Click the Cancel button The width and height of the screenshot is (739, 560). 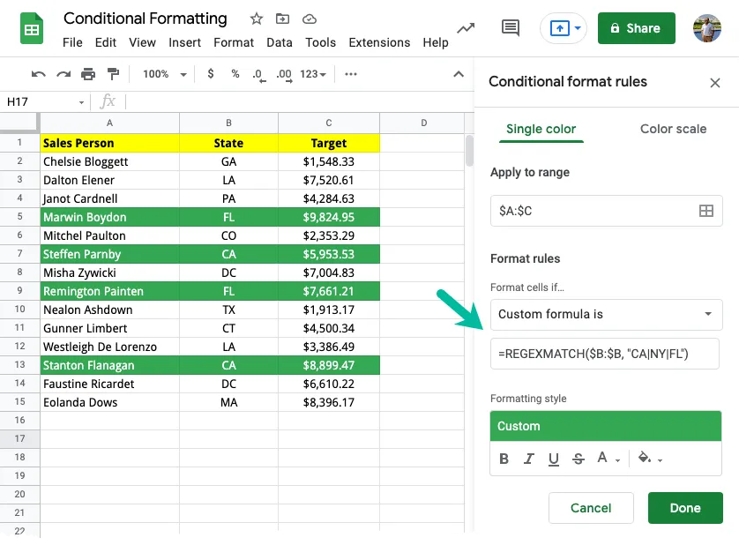(x=591, y=508)
